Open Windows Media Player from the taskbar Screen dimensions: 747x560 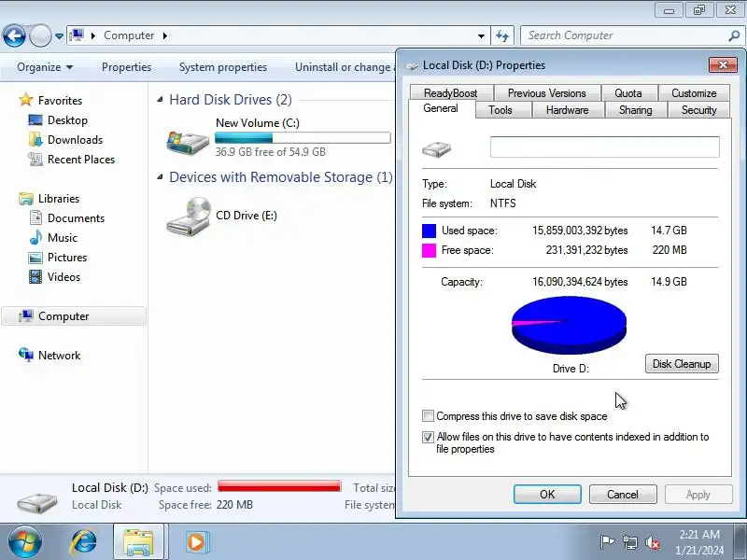click(196, 542)
